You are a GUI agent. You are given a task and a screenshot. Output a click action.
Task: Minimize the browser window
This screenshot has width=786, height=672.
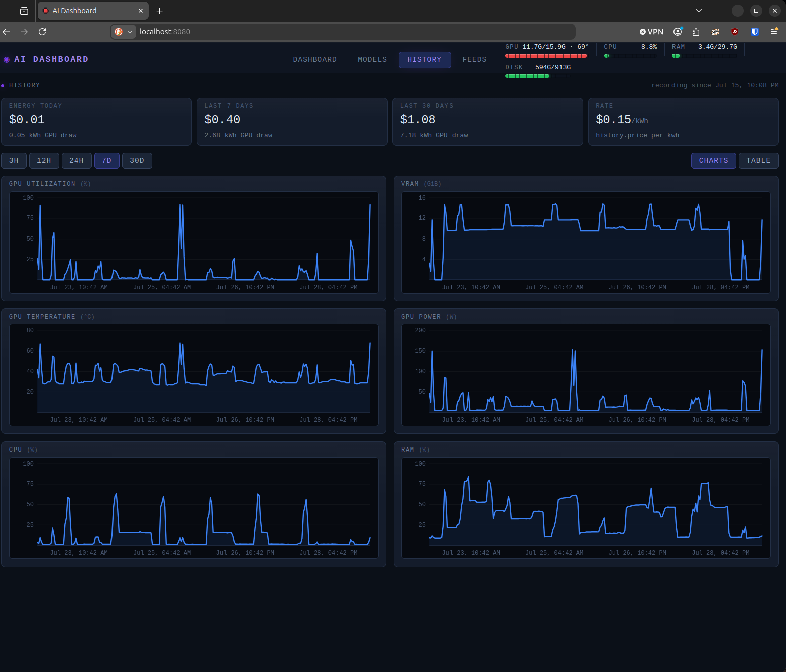(x=738, y=11)
